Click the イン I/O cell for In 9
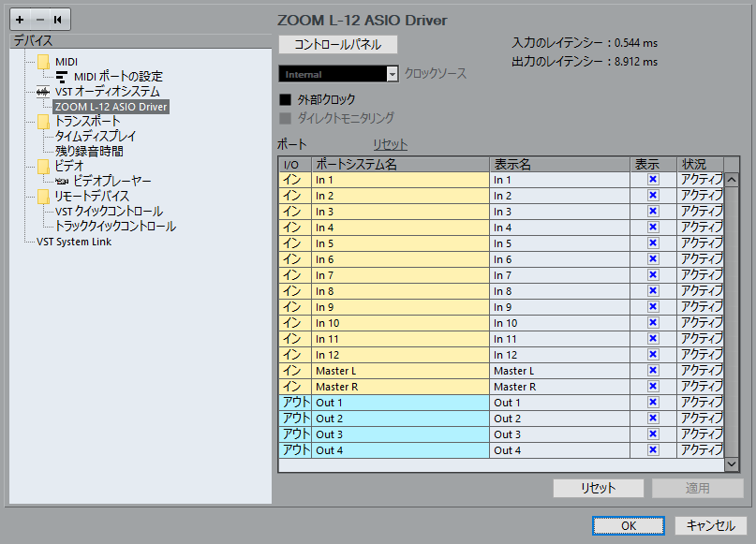756x544 pixels. pos(295,307)
